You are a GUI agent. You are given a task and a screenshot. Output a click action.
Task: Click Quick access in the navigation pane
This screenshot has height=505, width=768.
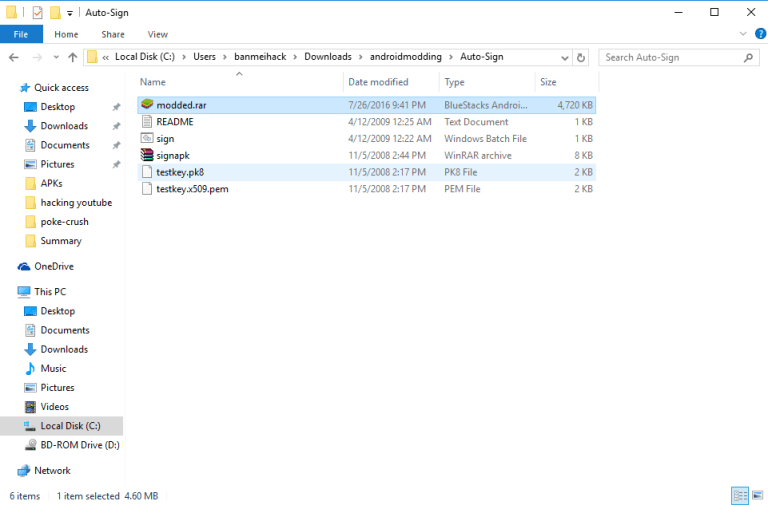tap(54, 87)
